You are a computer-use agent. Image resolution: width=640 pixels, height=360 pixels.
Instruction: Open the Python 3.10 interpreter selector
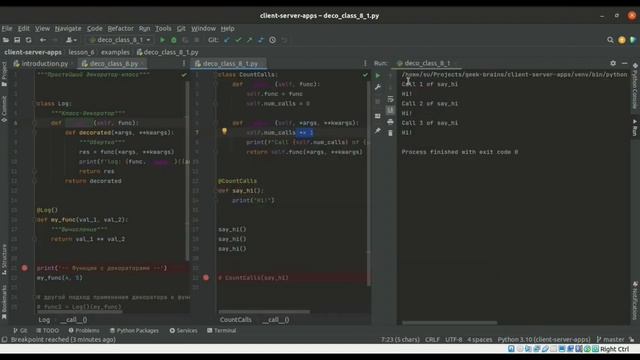point(544,340)
